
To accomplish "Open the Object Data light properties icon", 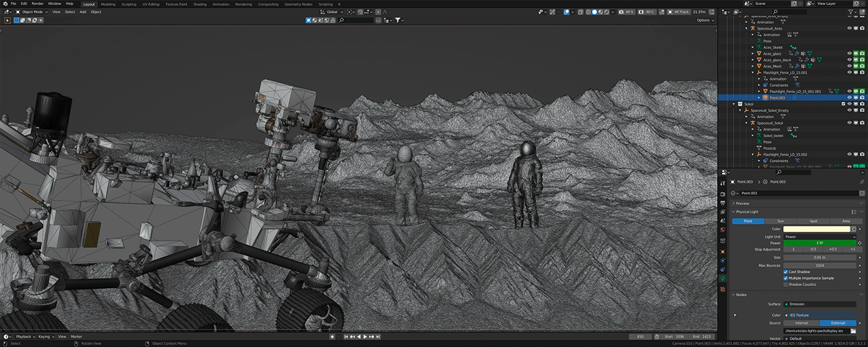I will point(722,278).
